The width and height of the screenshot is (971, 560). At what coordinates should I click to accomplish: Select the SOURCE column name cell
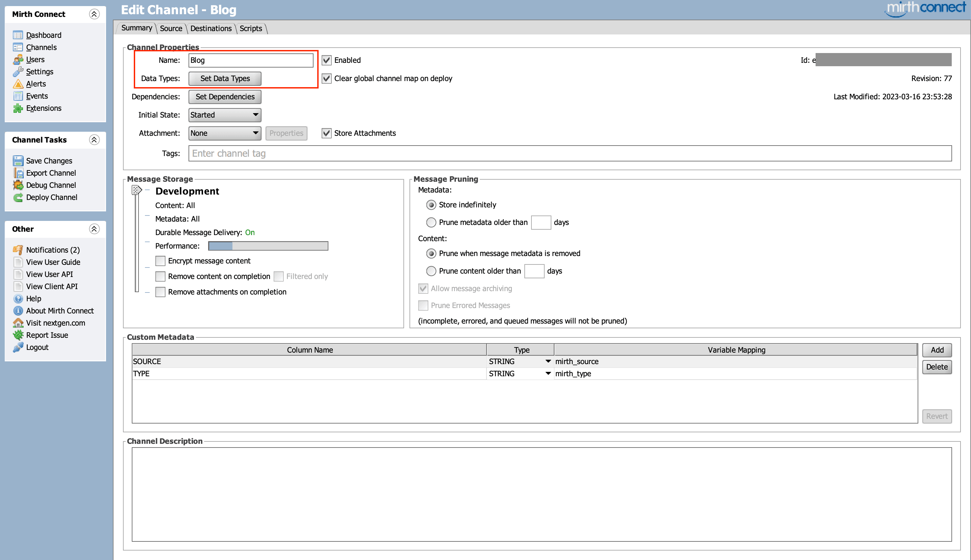point(309,361)
